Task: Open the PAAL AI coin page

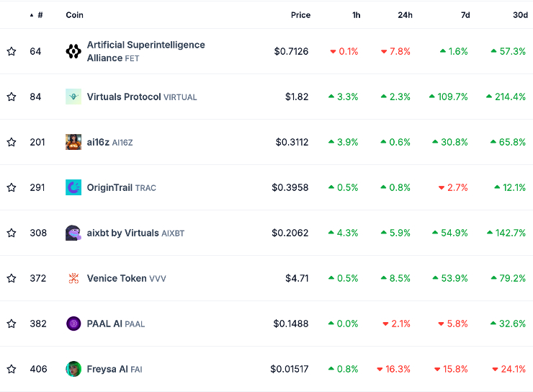Action: point(104,324)
